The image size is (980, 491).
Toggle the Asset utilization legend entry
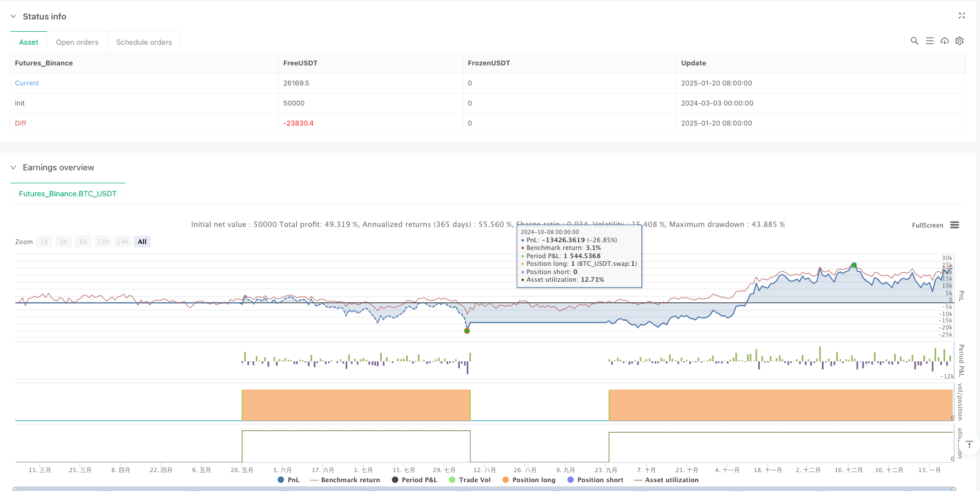coord(666,480)
